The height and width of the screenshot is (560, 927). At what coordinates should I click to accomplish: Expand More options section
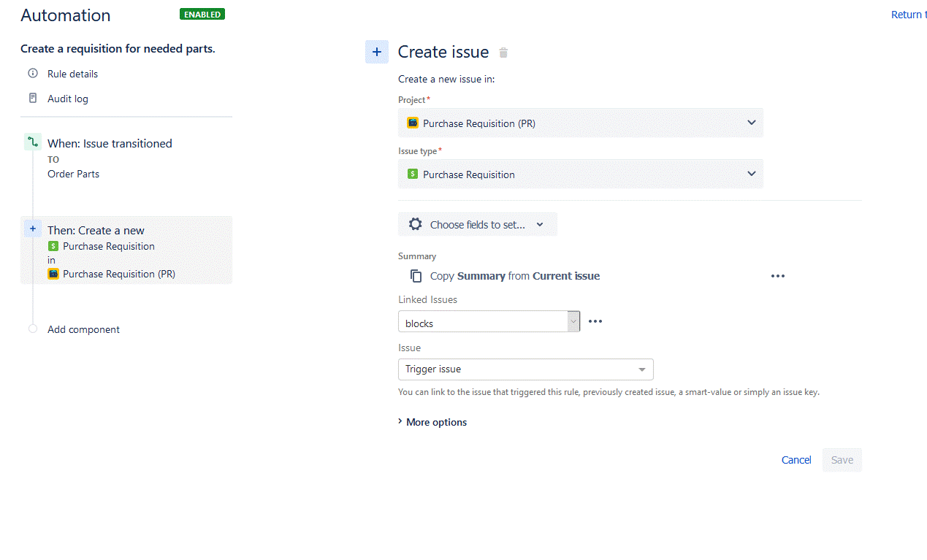tap(432, 422)
